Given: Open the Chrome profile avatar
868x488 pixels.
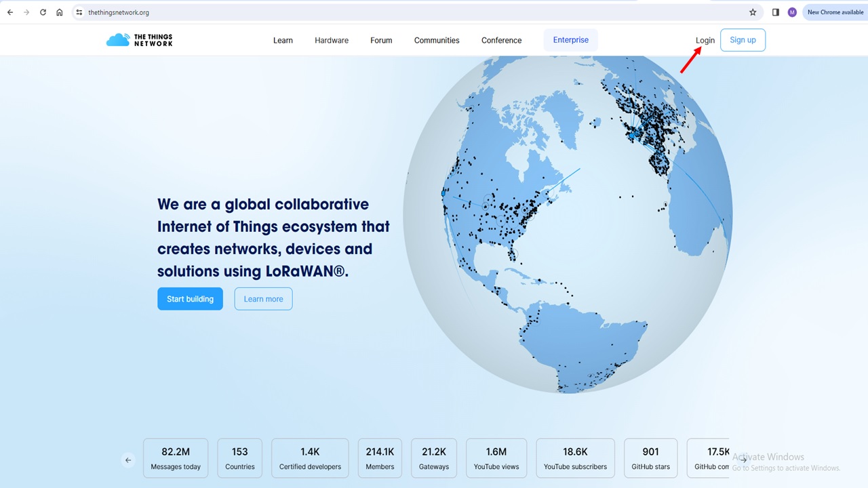Looking at the screenshot, I should [792, 12].
